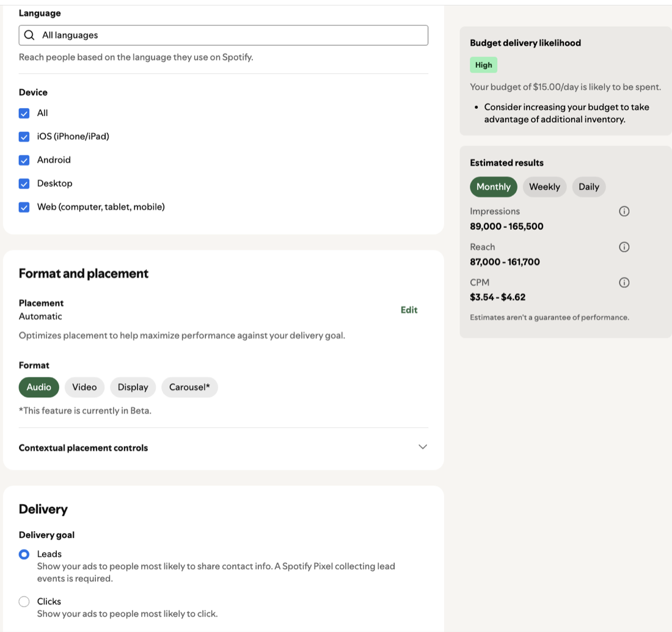
Task: Click the CPM label in estimates
Action: coord(480,282)
